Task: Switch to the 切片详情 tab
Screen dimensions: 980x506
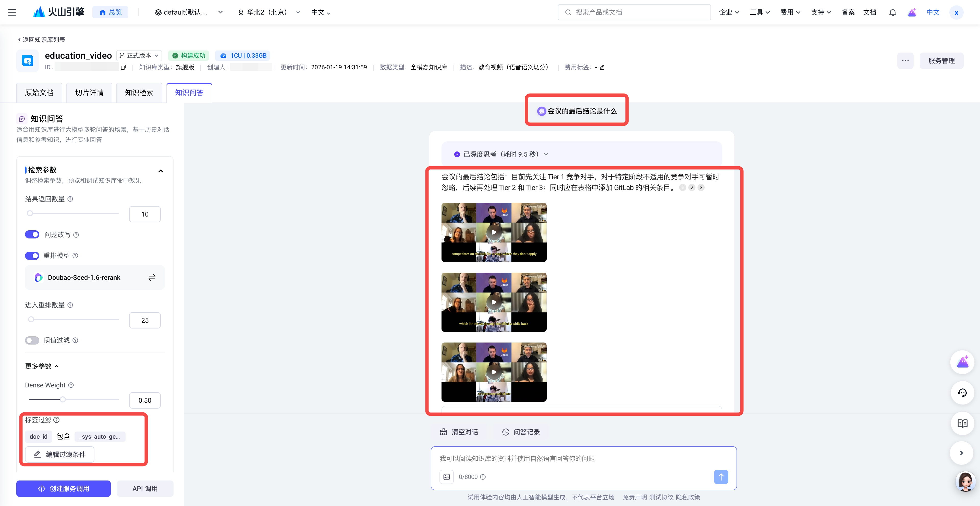Action: point(89,93)
